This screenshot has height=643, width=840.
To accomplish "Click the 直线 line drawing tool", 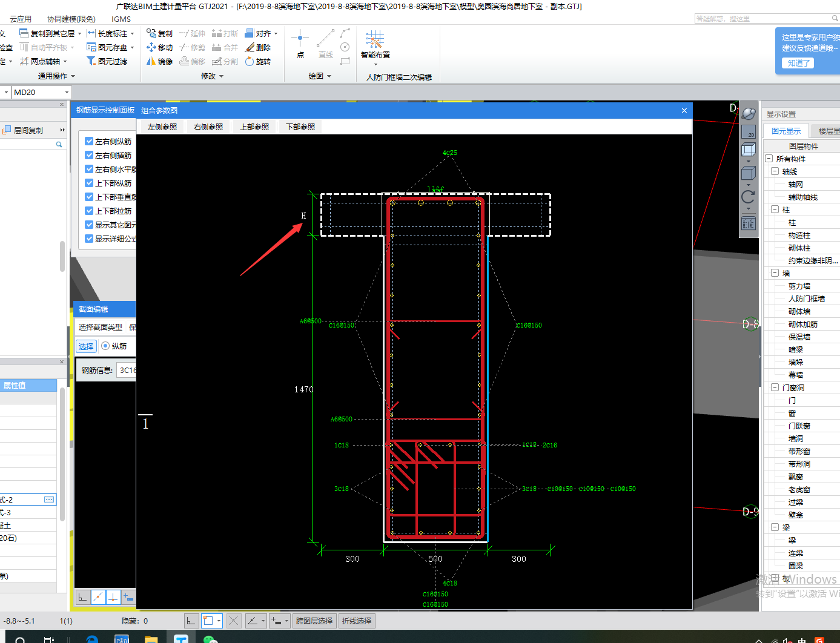I will 326,44.
